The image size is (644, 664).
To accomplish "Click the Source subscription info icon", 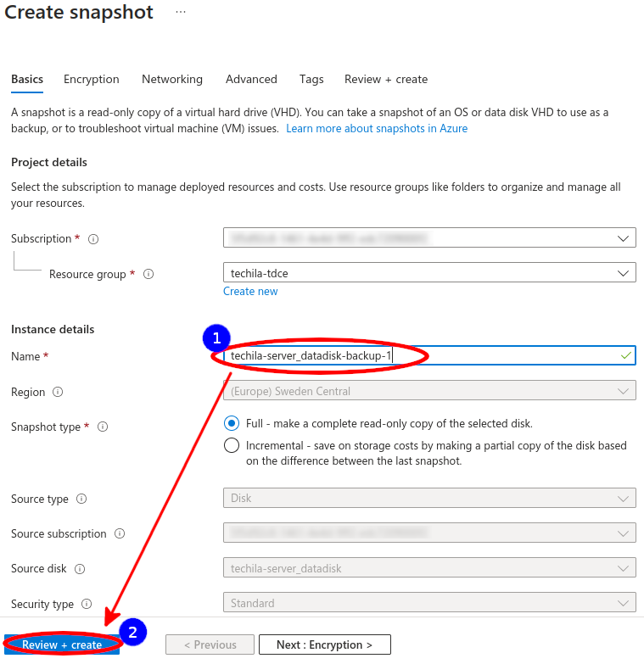I will click(x=120, y=534).
